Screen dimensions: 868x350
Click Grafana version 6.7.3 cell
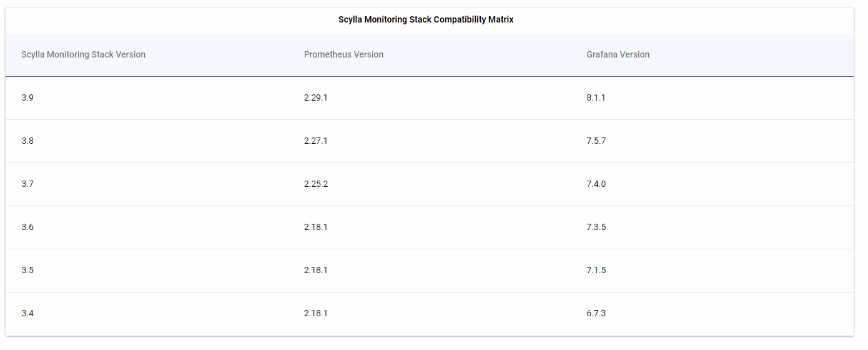point(596,313)
